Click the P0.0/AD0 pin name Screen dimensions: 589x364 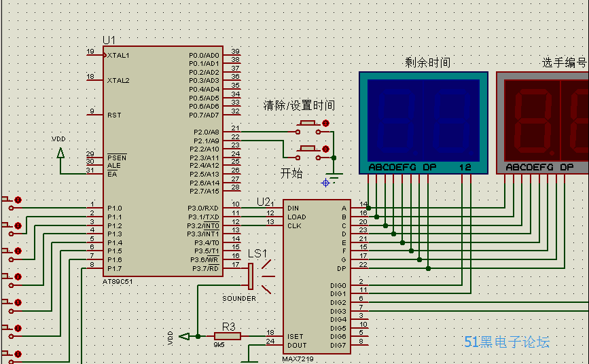click(x=204, y=55)
